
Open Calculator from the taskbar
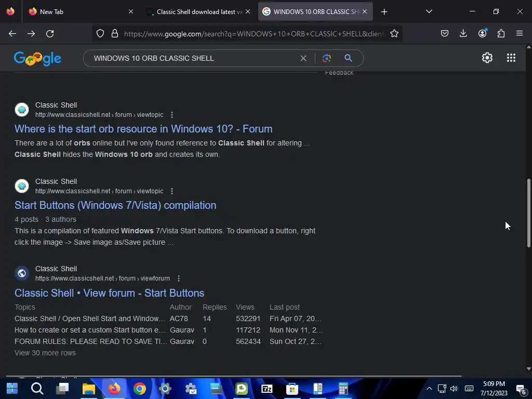(343, 389)
